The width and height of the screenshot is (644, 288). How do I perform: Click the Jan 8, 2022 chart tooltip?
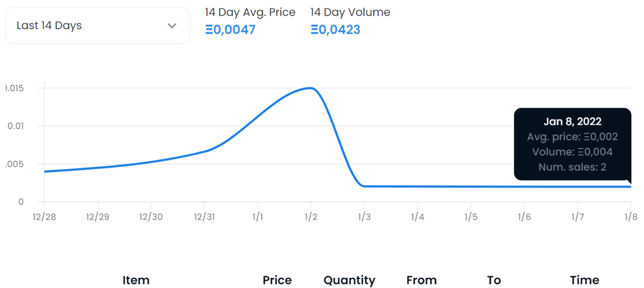tap(572, 144)
